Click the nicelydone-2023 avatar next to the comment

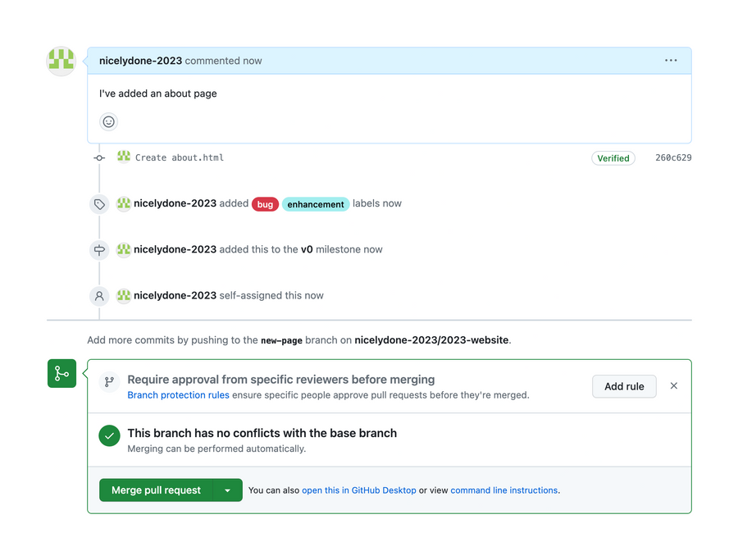(61, 60)
